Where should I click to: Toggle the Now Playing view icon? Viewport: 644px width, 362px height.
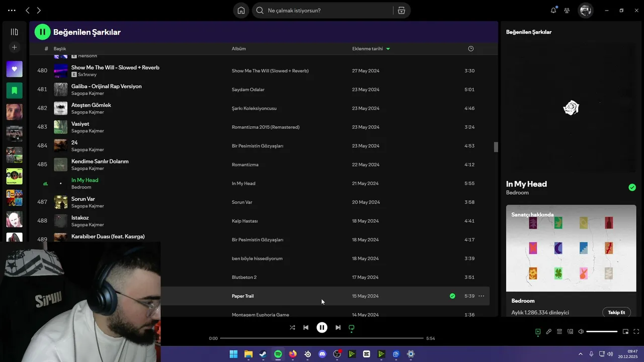coord(538,332)
